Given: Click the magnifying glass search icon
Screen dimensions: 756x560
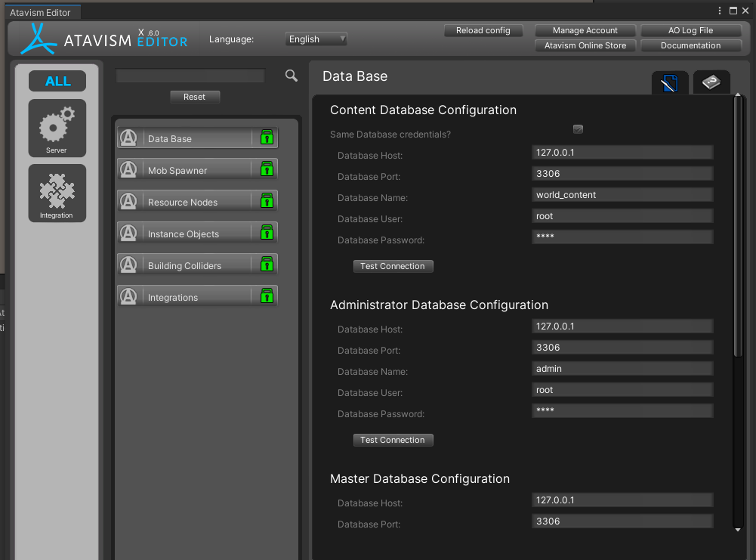Looking at the screenshot, I should (292, 76).
